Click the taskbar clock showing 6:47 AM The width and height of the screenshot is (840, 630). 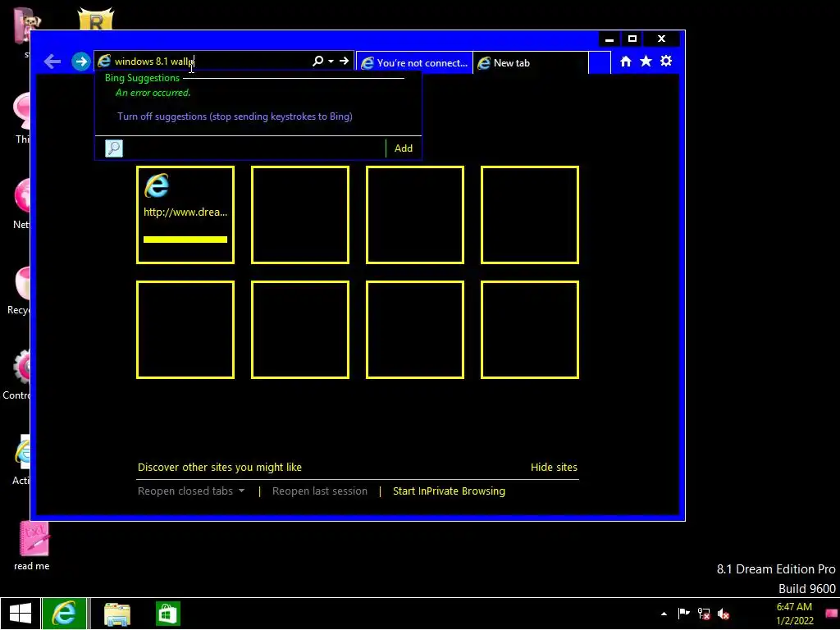(x=795, y=614)
